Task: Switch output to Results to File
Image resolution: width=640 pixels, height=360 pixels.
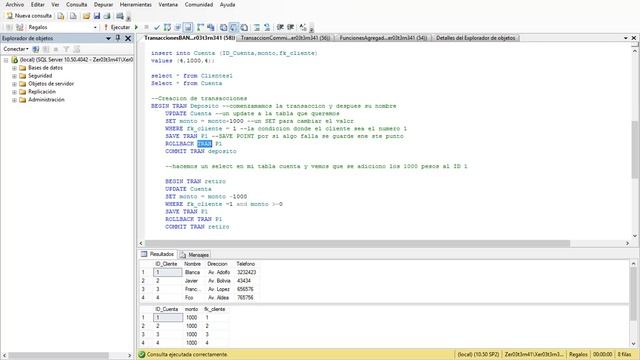Action: coord(244,27)
